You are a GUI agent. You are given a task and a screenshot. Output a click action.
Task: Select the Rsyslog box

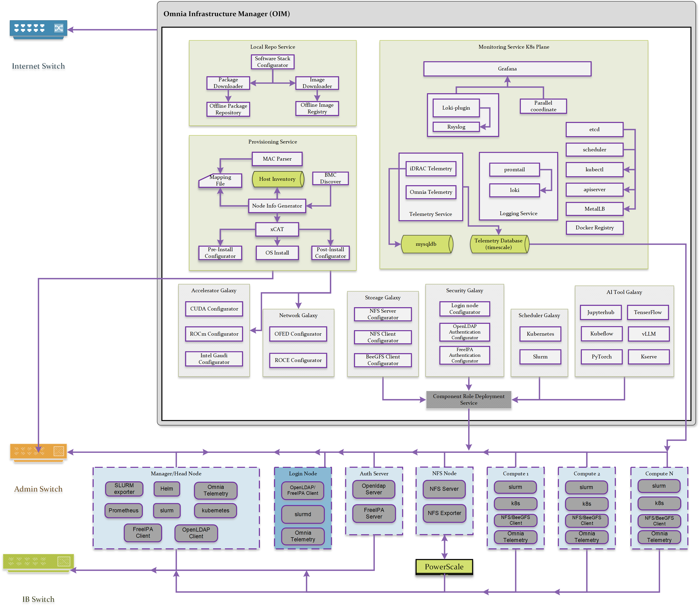[456, 127]
